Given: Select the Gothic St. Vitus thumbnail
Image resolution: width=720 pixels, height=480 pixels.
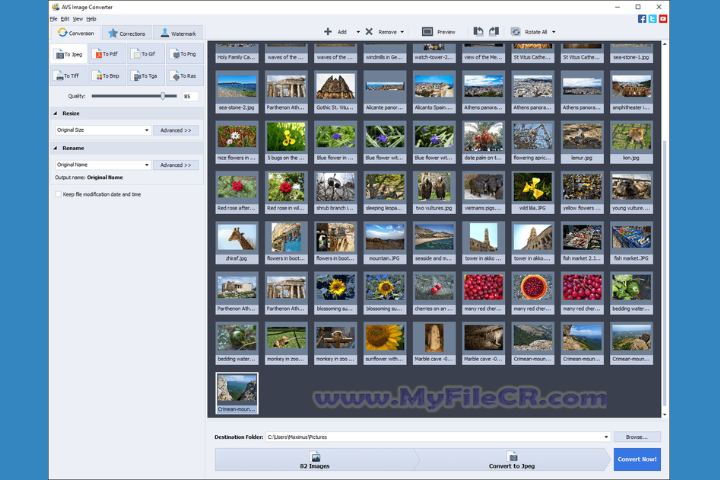Looking at the screenshot, I should (335, 92).
